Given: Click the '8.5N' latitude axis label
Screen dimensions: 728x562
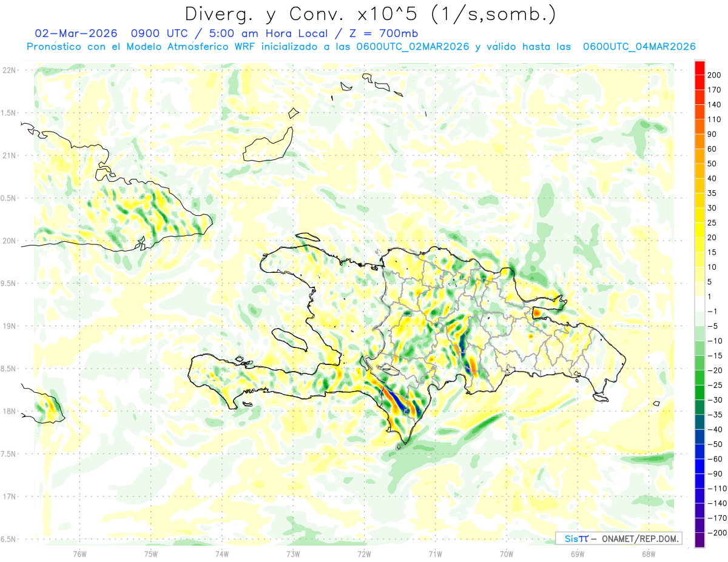Looking at the screenshot, I should point(8,369).
